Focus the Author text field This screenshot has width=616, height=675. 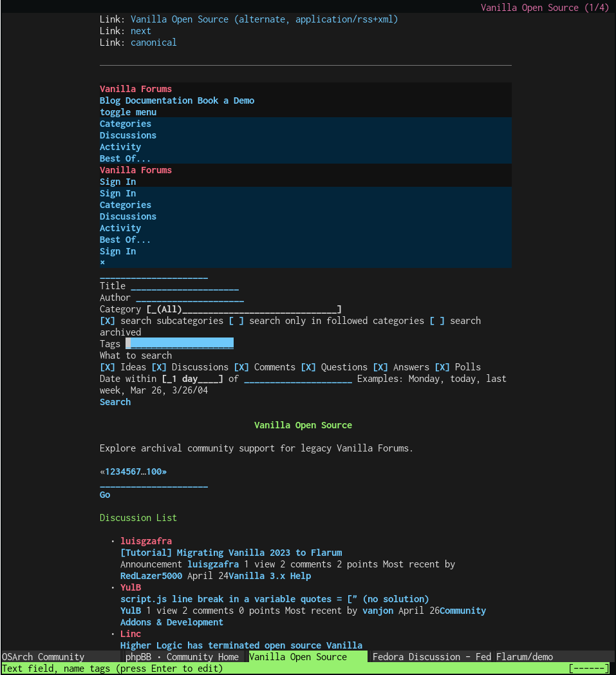click(190, 298)
